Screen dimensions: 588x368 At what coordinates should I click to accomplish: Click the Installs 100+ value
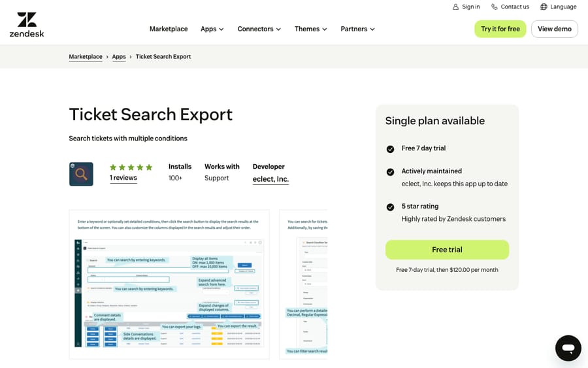point(175,178)
